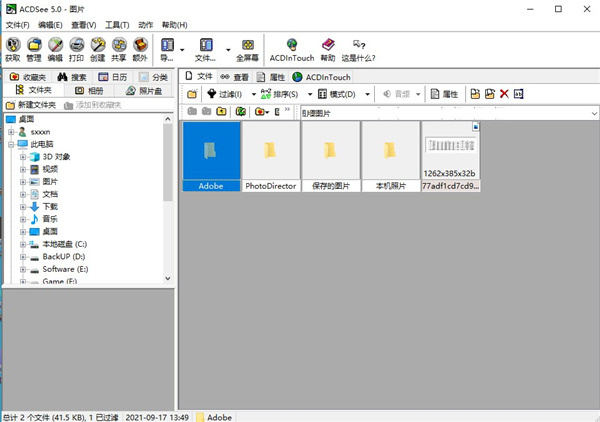Launch the 编辑 (Edit) tool

point(55,48)
